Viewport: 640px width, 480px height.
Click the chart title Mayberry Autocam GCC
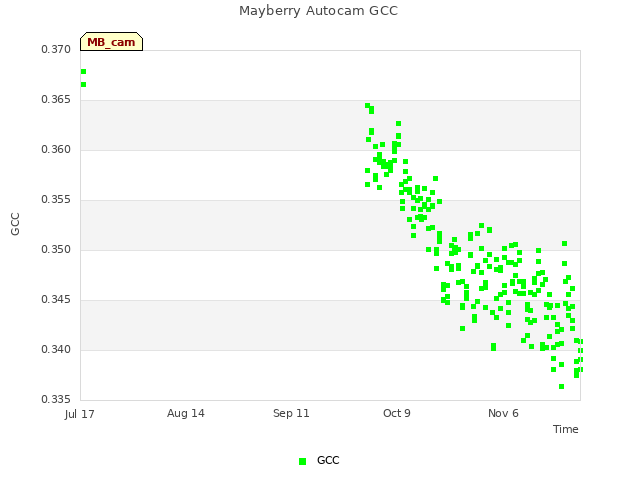[318, 11]
